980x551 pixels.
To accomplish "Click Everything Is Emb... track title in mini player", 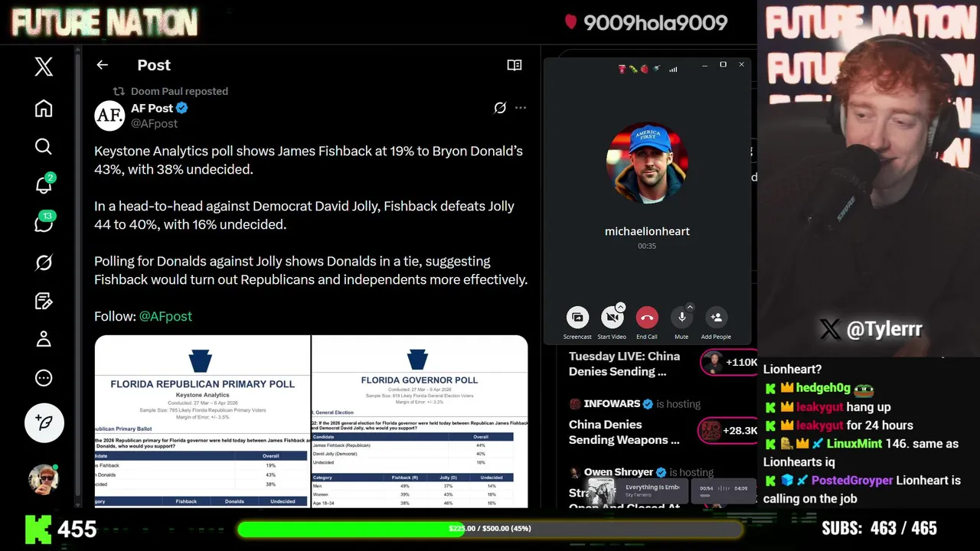I will tap(652, 487).
